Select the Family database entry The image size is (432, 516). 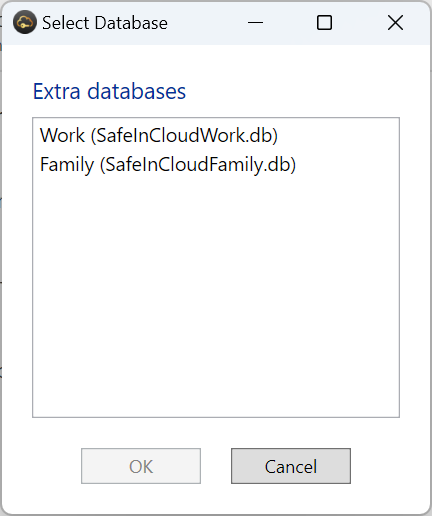[x=216, y=164]
